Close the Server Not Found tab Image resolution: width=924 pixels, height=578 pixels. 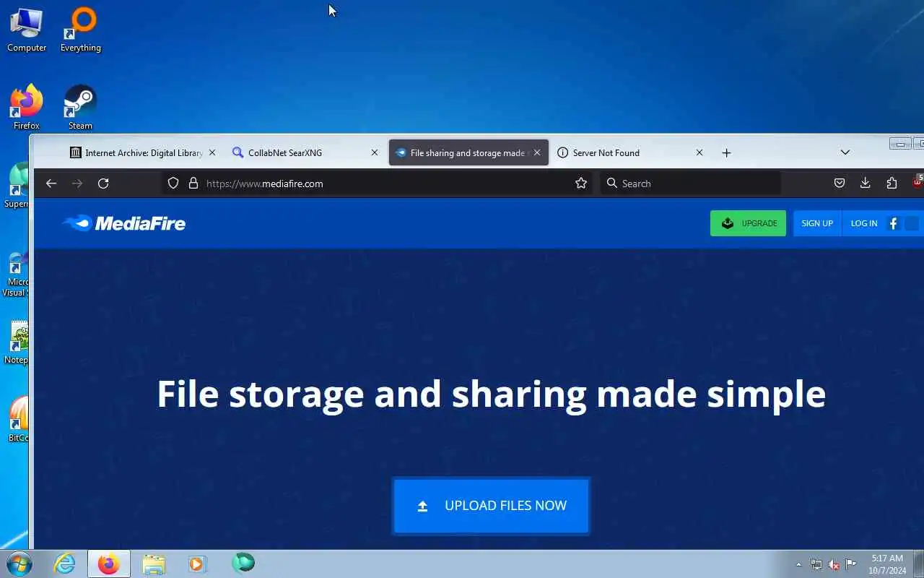point(699,152)
